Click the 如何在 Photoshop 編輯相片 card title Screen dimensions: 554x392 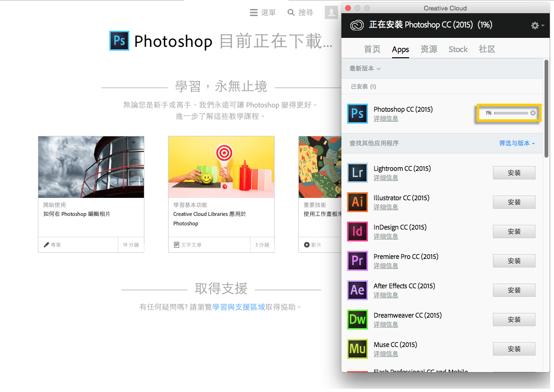(77, 214)
